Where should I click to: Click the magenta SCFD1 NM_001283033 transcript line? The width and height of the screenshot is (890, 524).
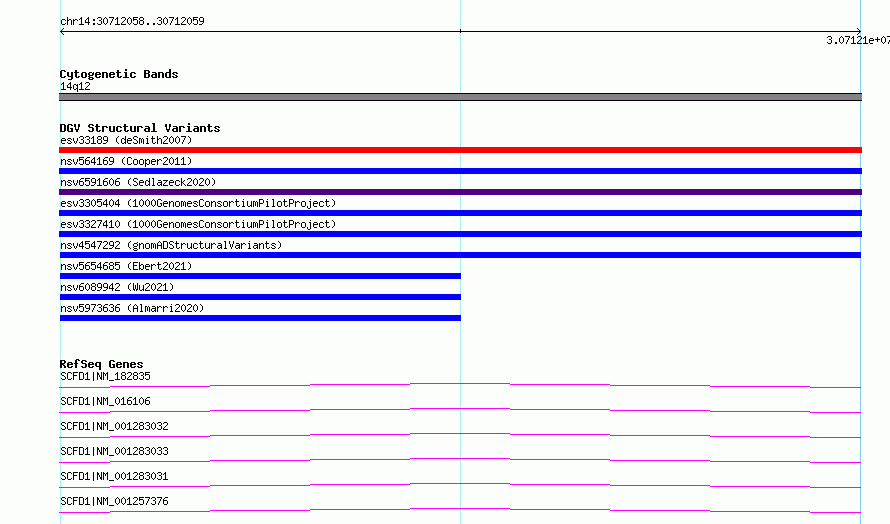(x=460, y=460)
